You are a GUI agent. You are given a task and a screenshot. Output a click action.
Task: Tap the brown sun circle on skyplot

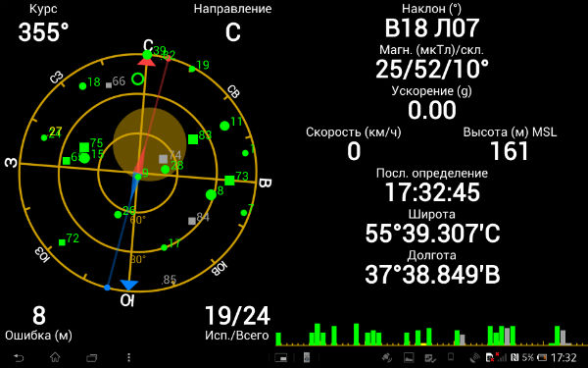tap(150, 144)
